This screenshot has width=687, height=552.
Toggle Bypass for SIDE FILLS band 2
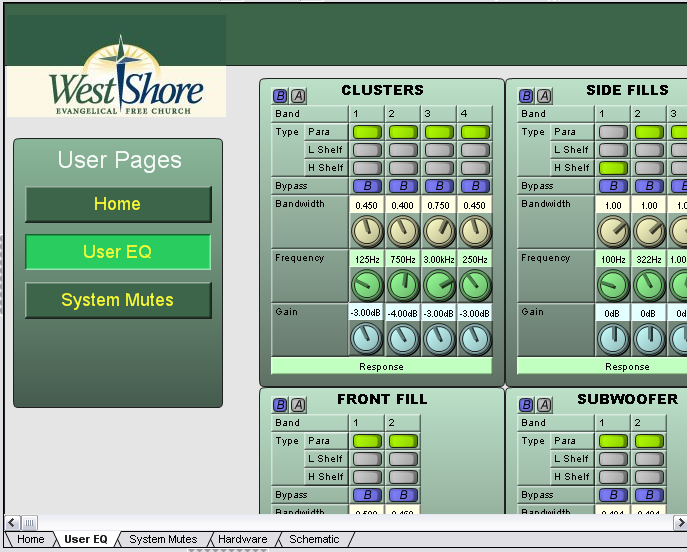(x=649, y=186)
